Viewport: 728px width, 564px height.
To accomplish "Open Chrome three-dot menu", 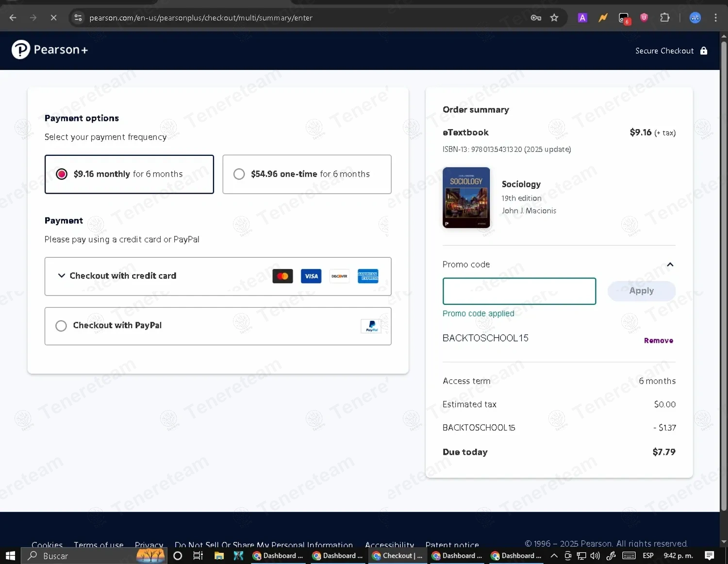I will click(x=715, y=18).
